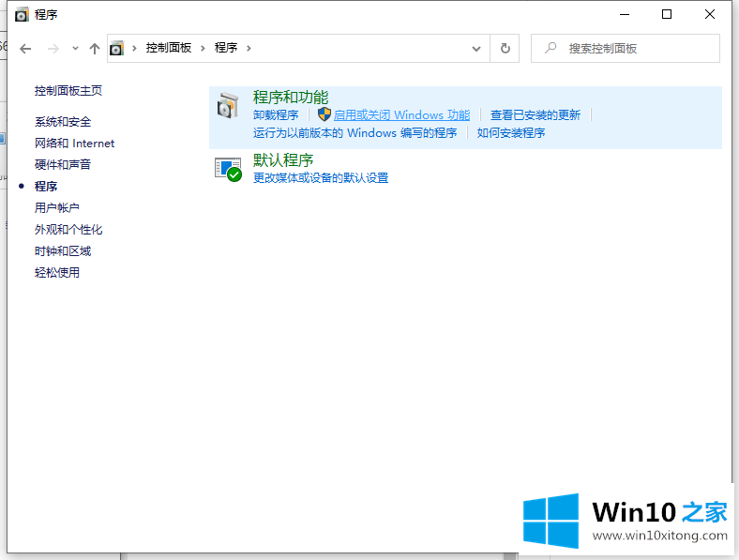Open 启用或关闭 Windows 功能 link

401,115
